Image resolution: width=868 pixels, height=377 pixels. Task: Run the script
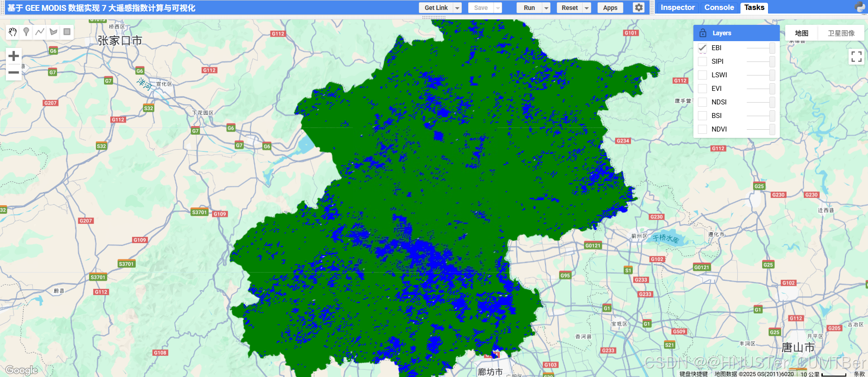529,8
